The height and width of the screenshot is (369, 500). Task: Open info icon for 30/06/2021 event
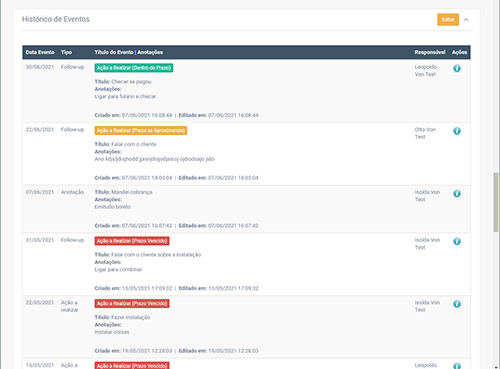tap(457, 68)
